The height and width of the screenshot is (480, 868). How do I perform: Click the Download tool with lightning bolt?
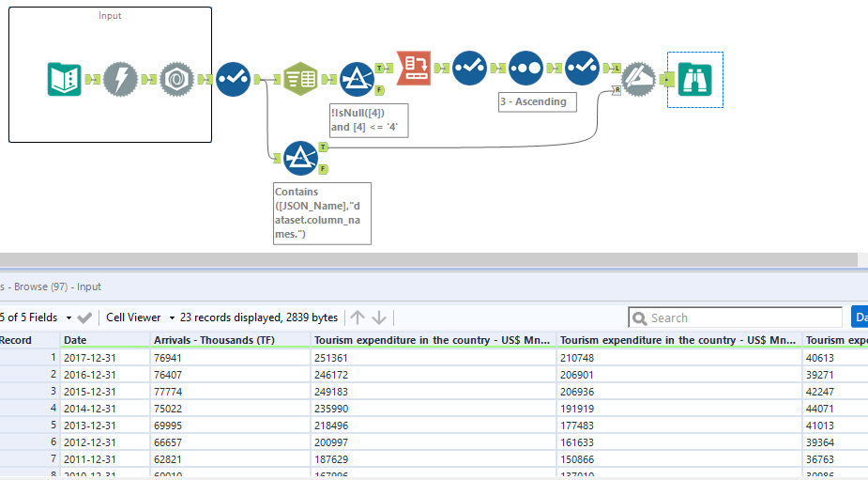click(120, 80)
